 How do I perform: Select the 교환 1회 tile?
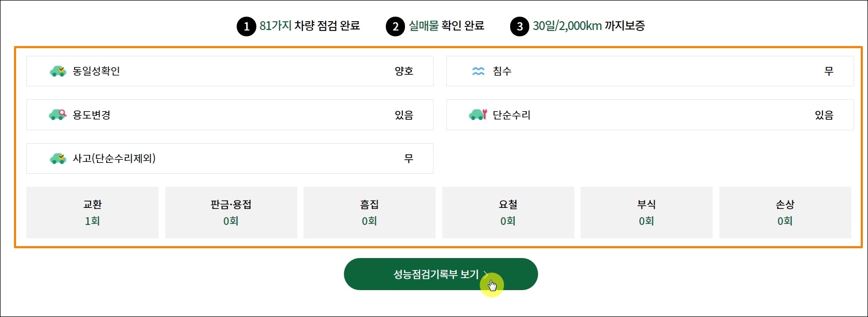[x=92, y=213]
